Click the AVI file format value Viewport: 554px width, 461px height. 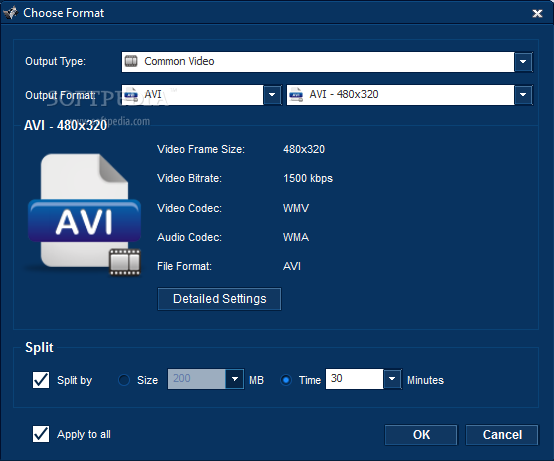pyautogui.click(x=292, y=266)
